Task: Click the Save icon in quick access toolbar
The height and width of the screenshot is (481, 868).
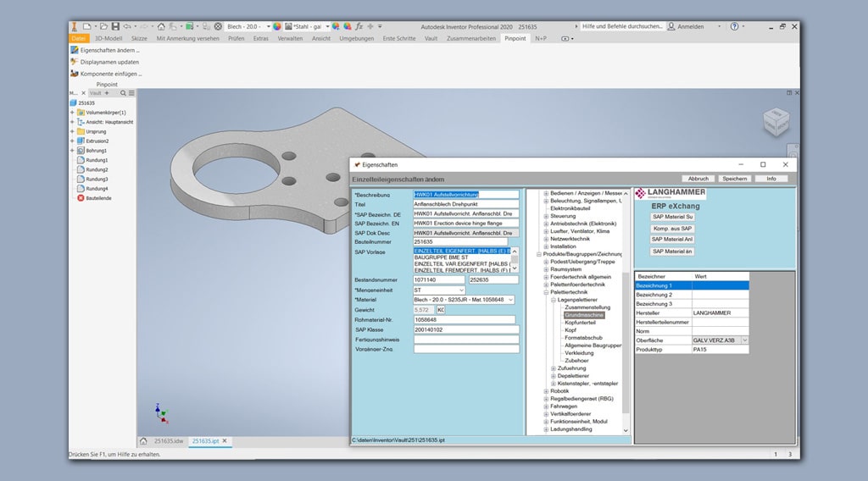Action: [x=115, y=26]
